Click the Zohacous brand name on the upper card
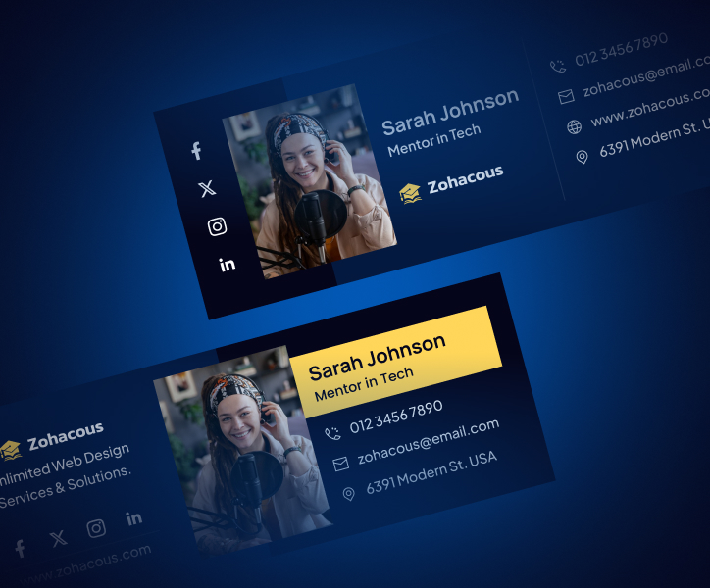 (465, 178)
